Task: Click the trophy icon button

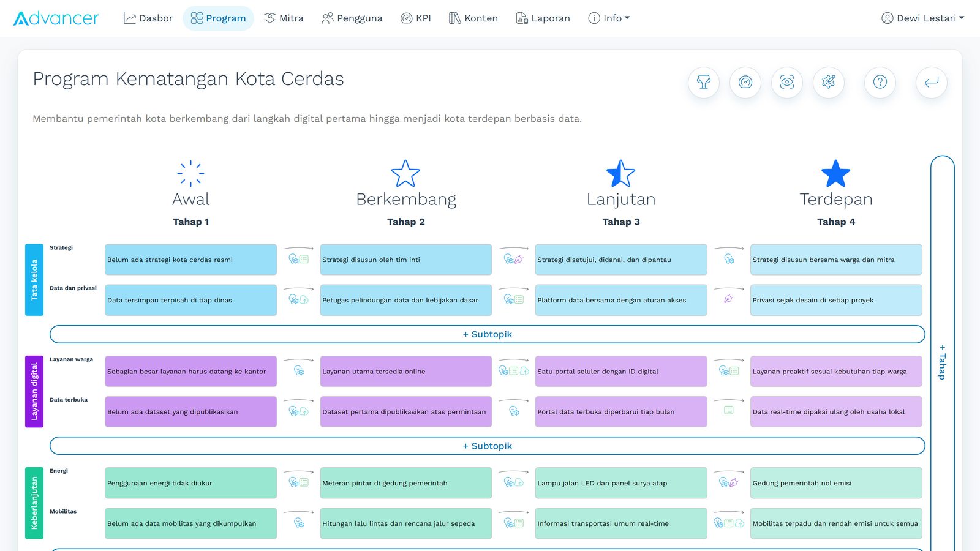Action: (x=704, y=82)
